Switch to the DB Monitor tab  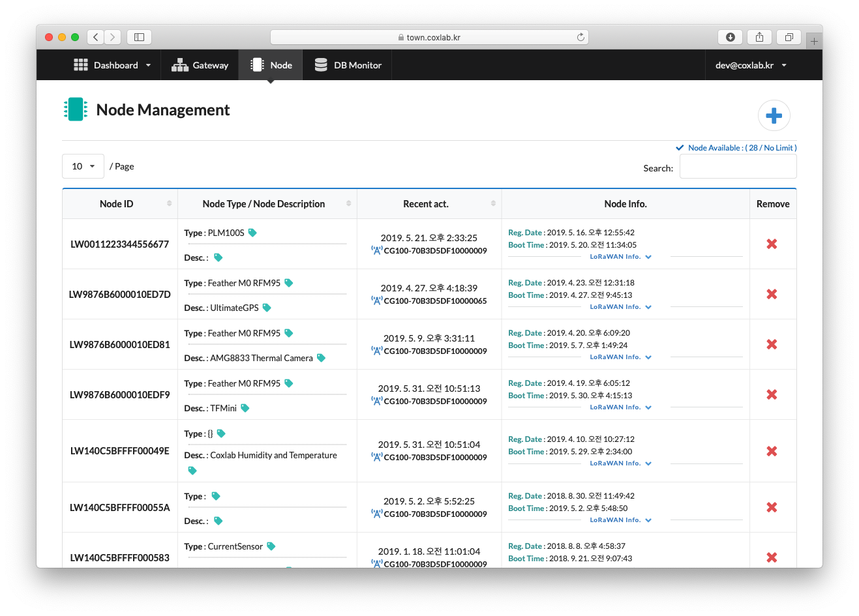(x=348, y=65)
